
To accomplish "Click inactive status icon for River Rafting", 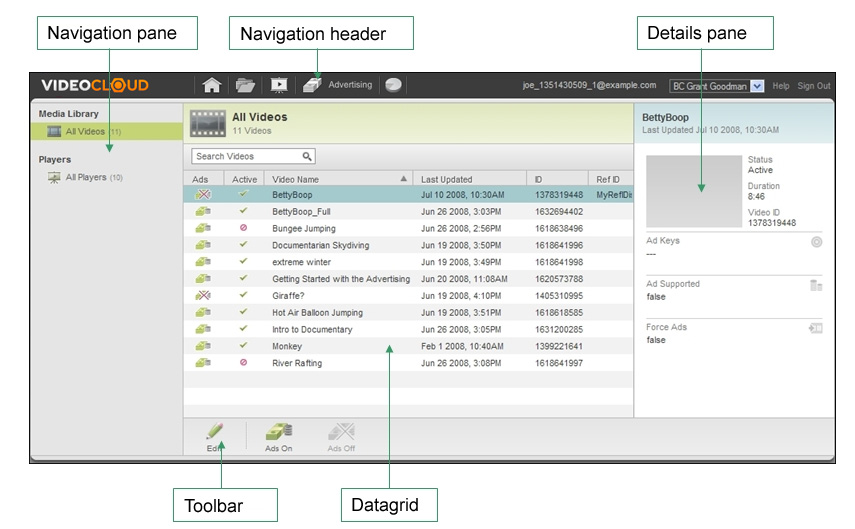I will 244,363.
